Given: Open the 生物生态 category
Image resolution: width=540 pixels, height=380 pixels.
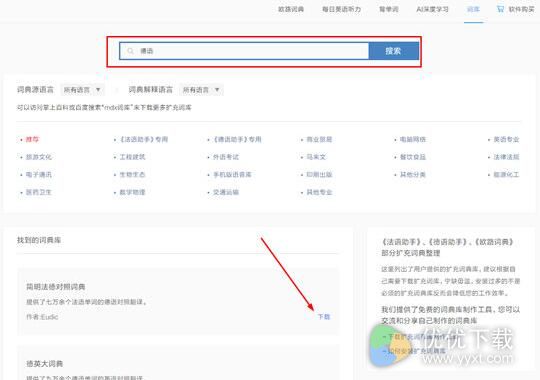Looking at the screenshot, I should [132, 175].
